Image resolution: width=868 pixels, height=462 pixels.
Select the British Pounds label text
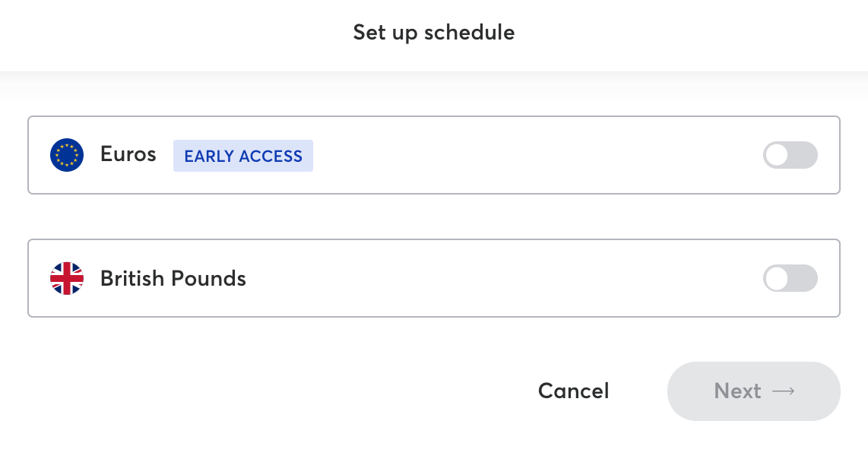pyautogui.click(x=173, y=278)
